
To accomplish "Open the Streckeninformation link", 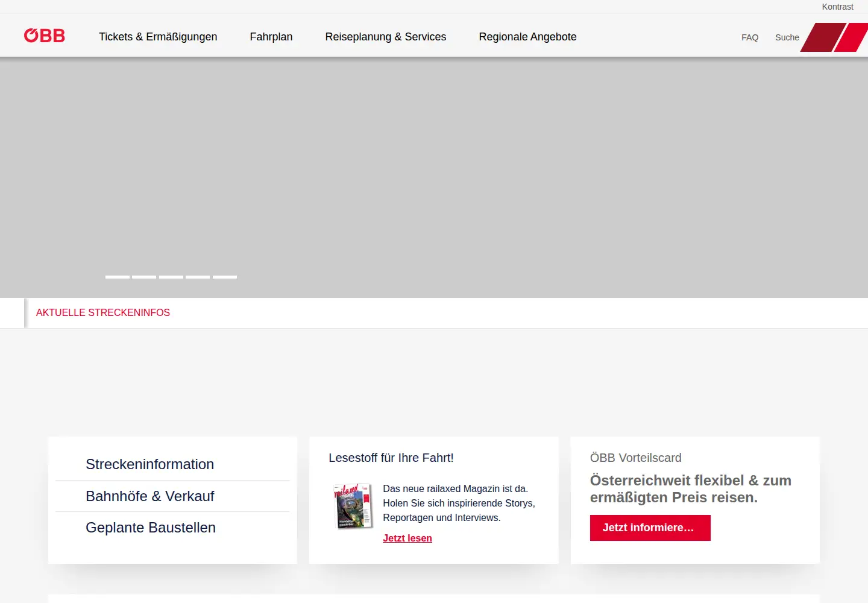I will click(150, 464).
